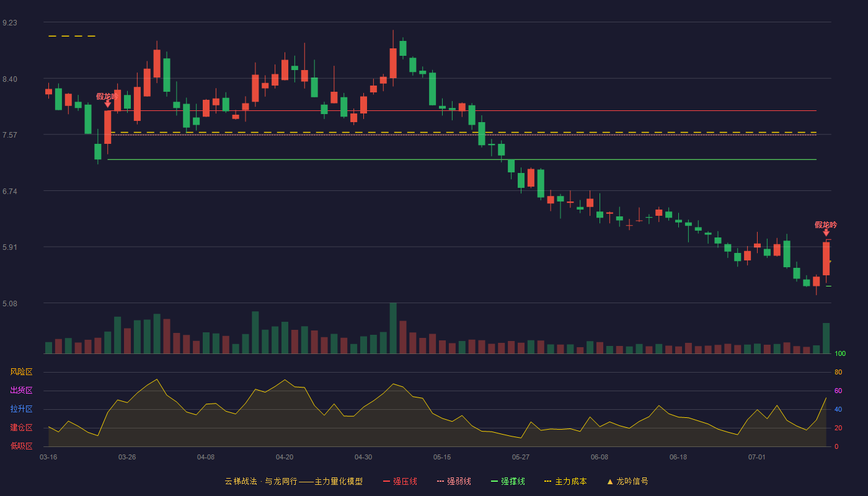Click the 05-15 date label

pos(442,457)
